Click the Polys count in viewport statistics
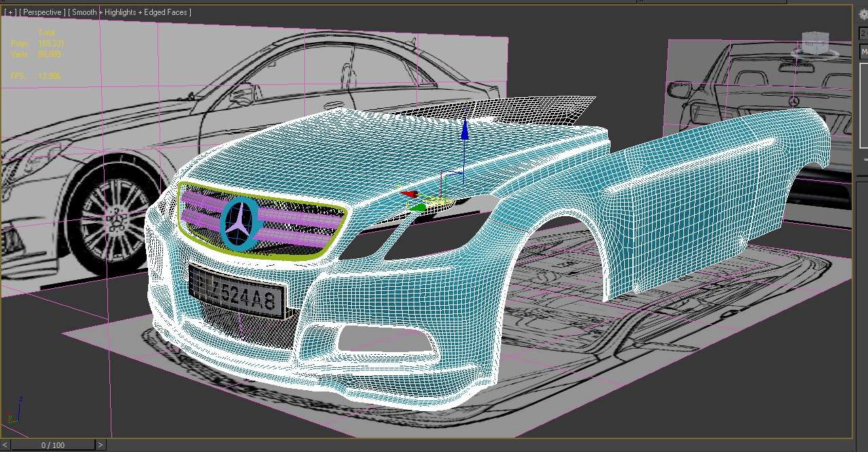Screen dimensions: 868x452 pyautogui.click(x=37, y=44)
